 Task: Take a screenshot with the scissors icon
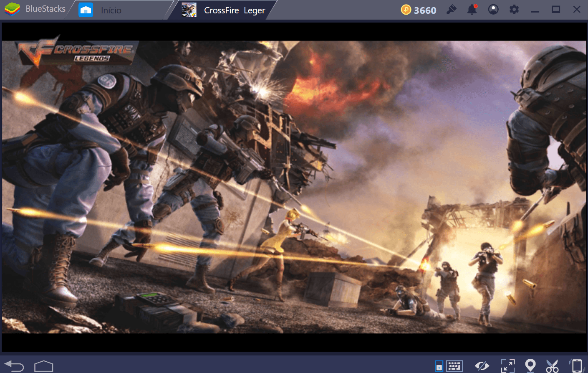[x=552, y=366]
